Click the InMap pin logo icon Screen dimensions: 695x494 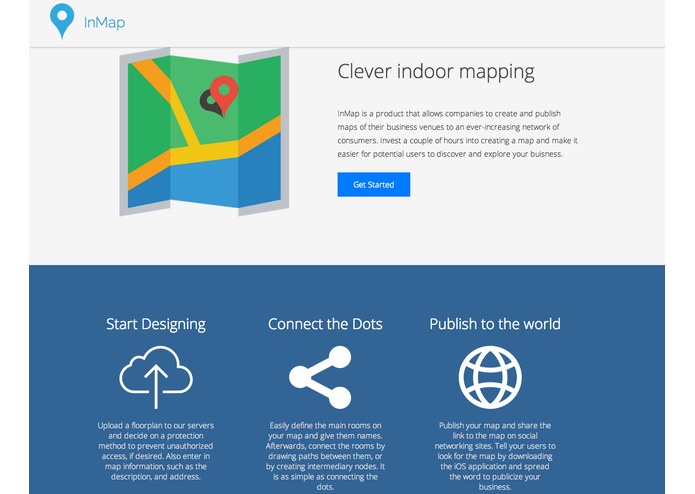click(62, 21)
